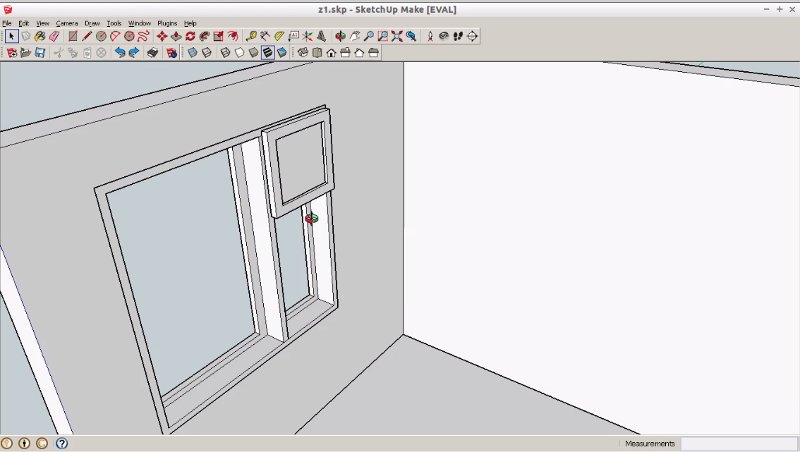Select the Rectangle drawing tool

pos(73,36)
